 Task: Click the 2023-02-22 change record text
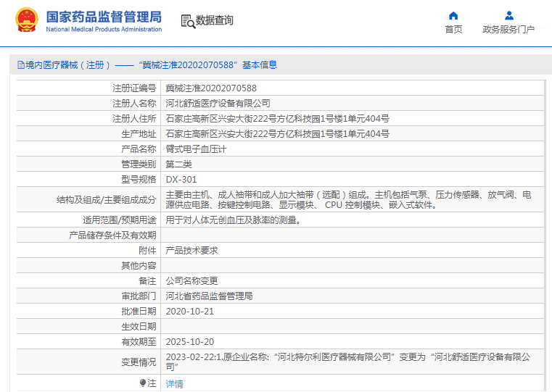click(x=348, y=362)
